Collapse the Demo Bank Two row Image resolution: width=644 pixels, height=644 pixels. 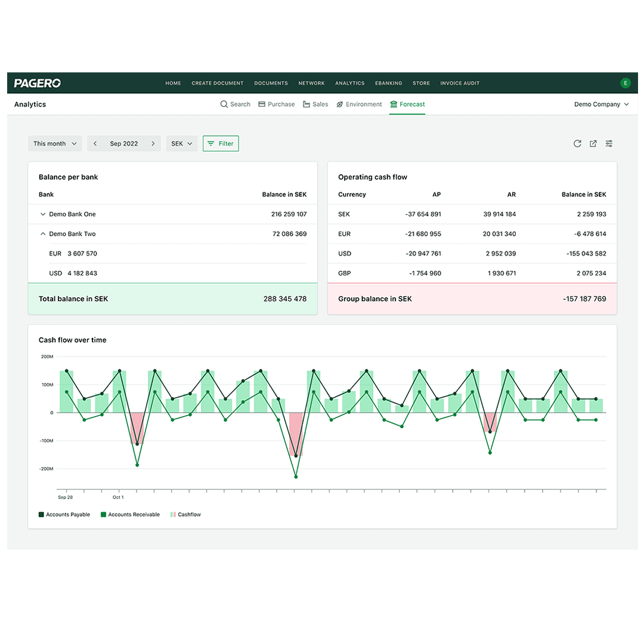pyautogui.click(x=43, y=234)
